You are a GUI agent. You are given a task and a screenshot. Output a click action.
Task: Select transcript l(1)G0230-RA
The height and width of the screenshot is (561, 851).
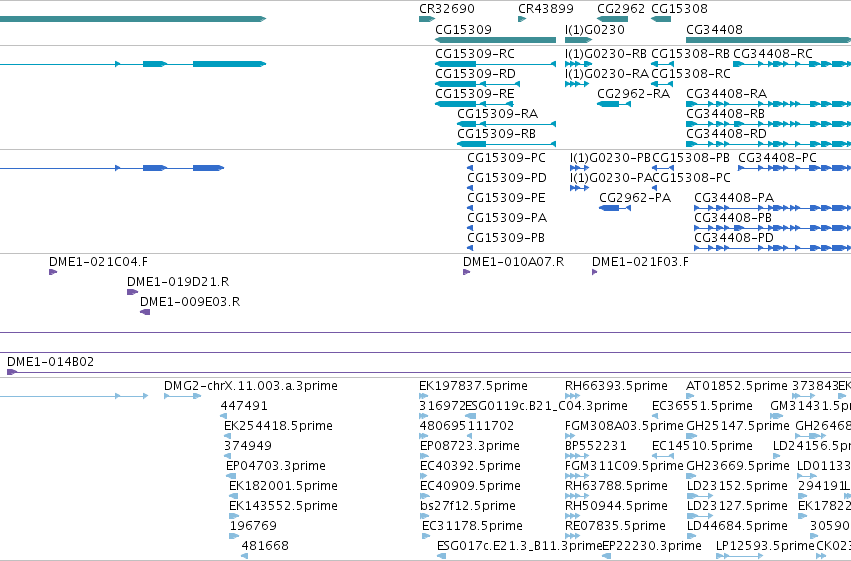pos(577,84)
